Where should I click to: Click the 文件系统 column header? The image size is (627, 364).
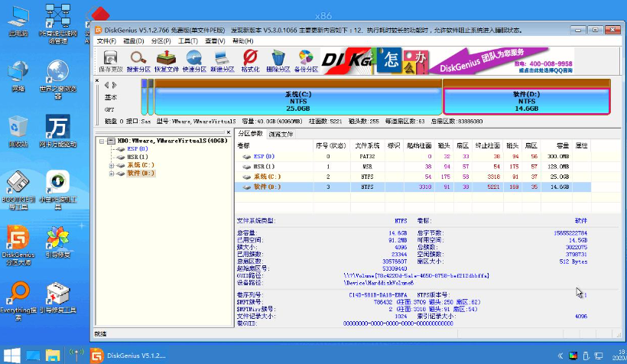click(368, 145)
